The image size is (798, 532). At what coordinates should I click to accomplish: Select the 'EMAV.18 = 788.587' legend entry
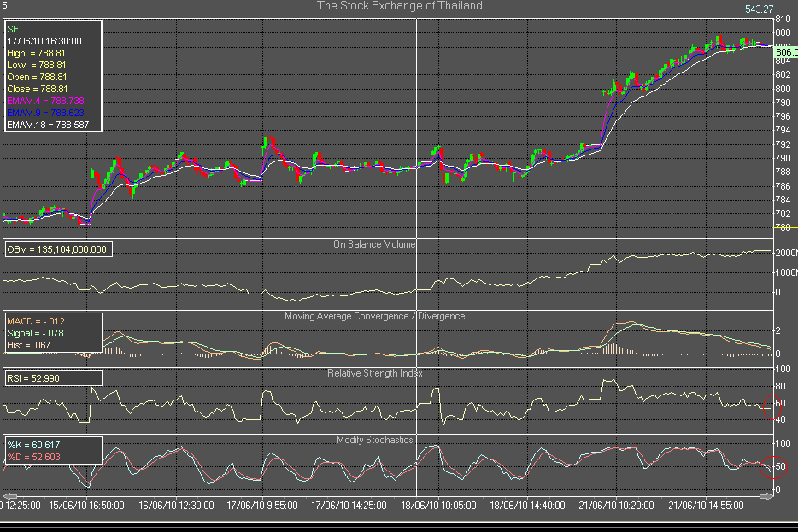tap(48, 125)
